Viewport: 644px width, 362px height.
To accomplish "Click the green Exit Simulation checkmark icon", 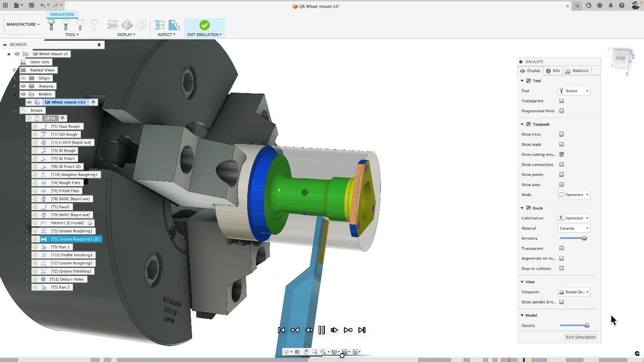I will click(x=204, y=26).
